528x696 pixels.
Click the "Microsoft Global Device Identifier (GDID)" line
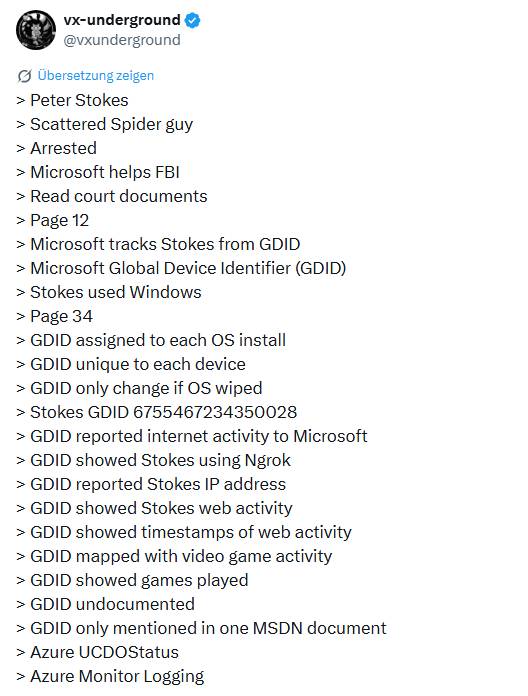click(181, 269)
